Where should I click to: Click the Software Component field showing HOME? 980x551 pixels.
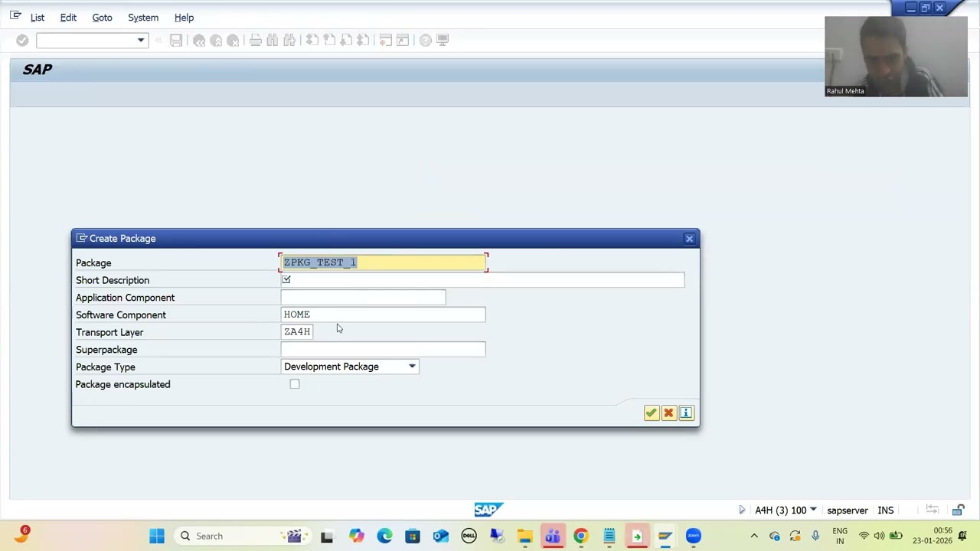point(383,315)
